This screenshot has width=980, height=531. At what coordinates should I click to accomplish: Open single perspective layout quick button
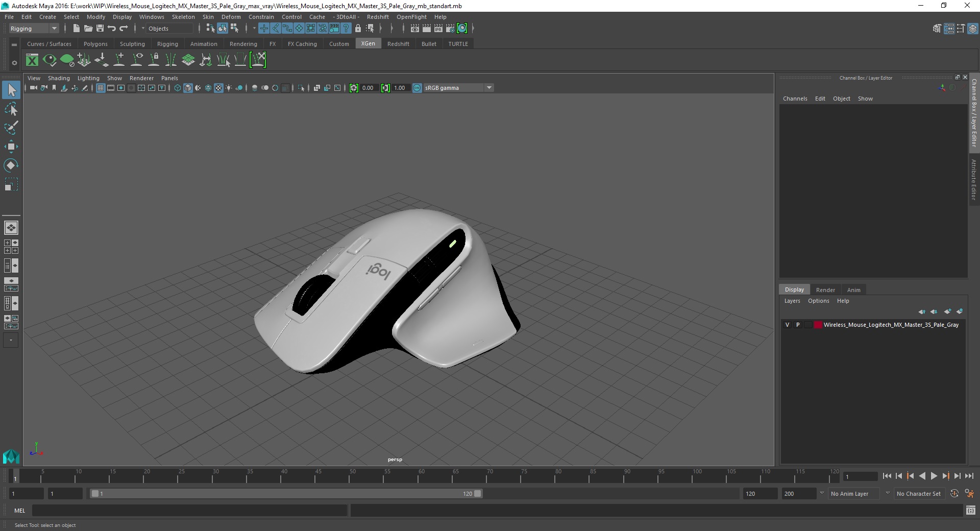click(11, 228)
